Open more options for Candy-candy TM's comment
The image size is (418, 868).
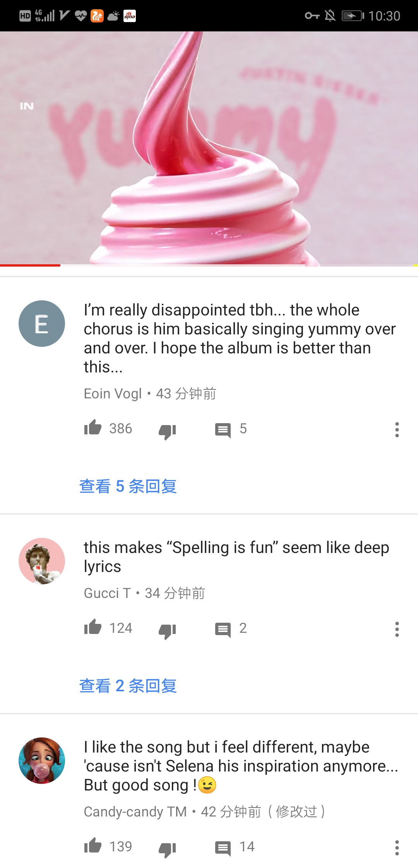[x=397, y=848]
